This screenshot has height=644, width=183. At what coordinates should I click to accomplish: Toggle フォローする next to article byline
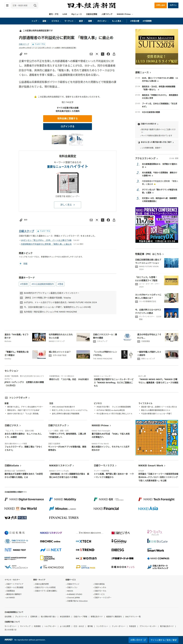(x=38, y=44)
